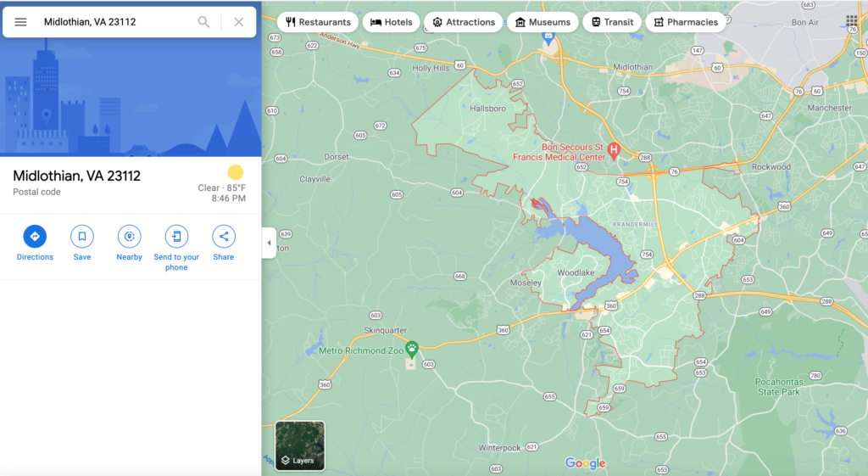The image size is (868, 476).
Task: Click the Midlothian, VA 23112 search field
Action: pyautogui.click(x=116, y=22)
